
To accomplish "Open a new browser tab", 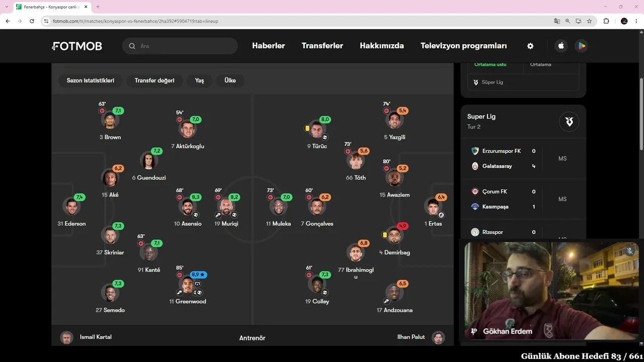I will [x=98, y=7].
